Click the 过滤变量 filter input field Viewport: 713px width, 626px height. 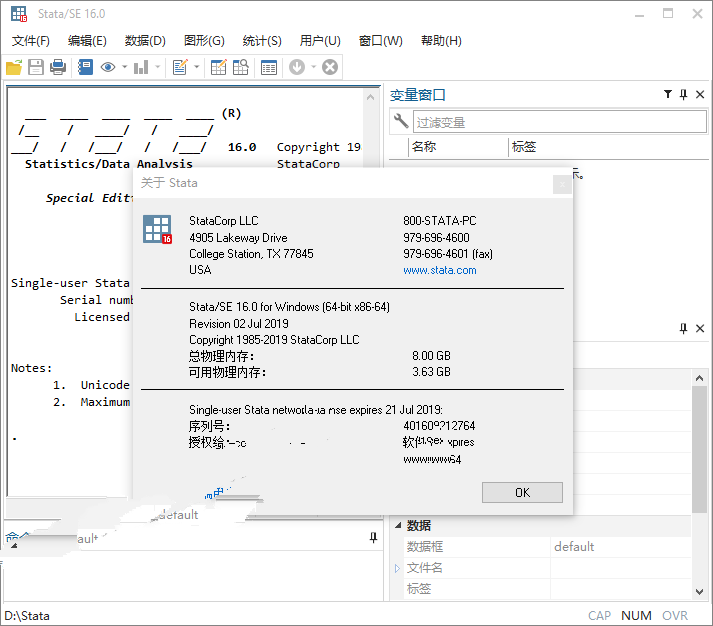(560, 122)
